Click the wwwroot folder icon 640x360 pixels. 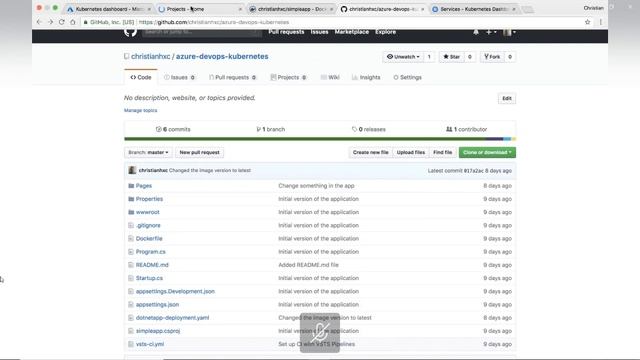[x=131, y=212]
